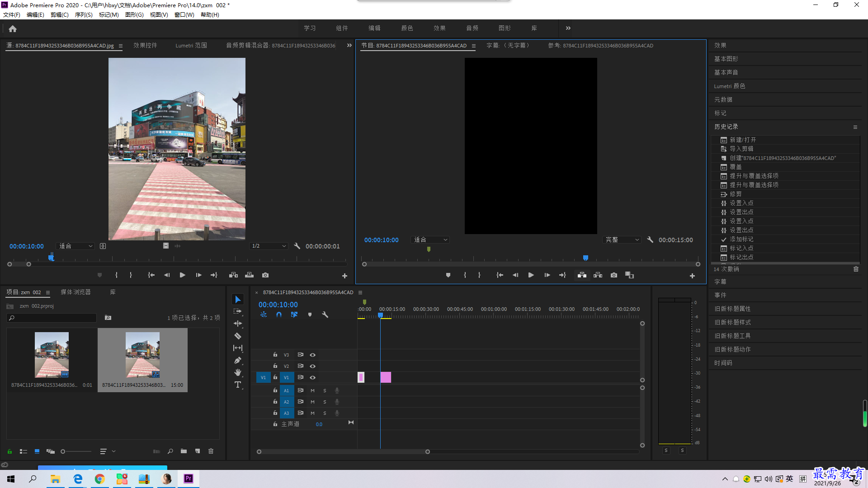868x488 pixels.
Task: Delete selected item in Project panel
Action: tap(211, 451)
